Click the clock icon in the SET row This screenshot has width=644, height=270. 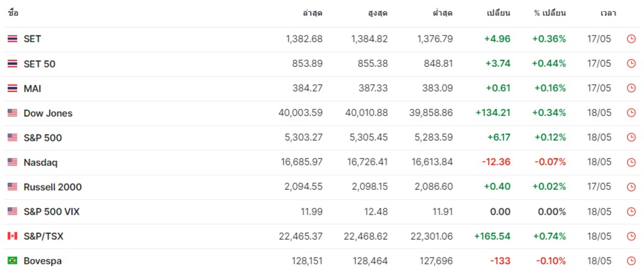[x=631, y=39]
